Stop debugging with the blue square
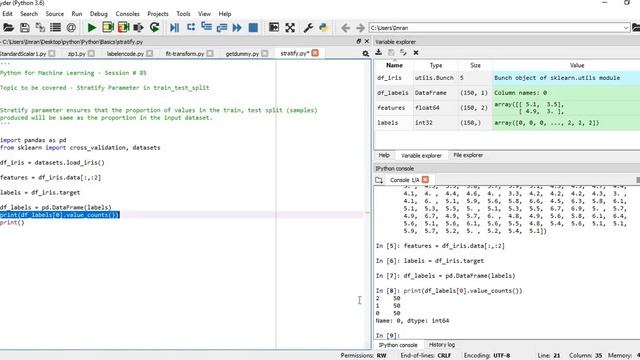The image size is (640, 360). coord(253,28)
